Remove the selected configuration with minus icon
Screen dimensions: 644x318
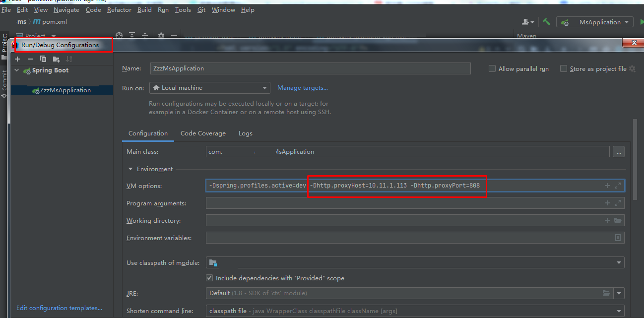point(30,59)
